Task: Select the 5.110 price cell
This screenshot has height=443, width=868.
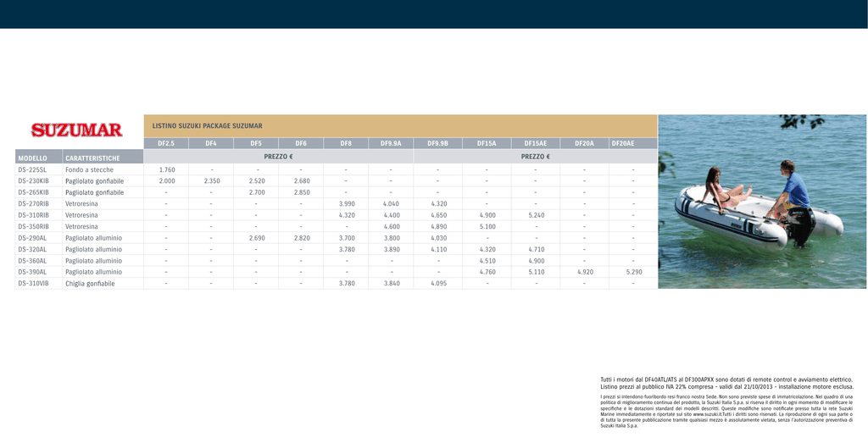Action: coord(536,272)
